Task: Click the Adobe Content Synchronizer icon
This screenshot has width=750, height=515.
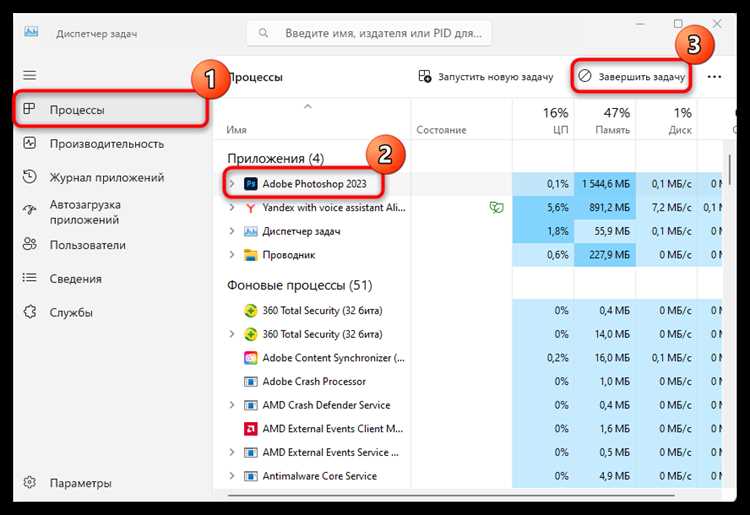Action: tap(251, 358)
